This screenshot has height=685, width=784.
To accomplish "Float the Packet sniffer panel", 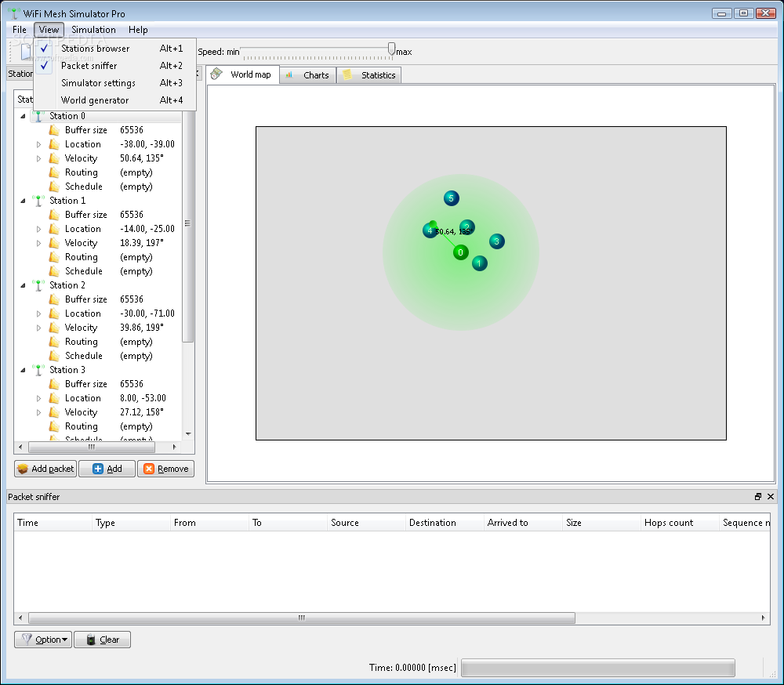I will [758, 496].
